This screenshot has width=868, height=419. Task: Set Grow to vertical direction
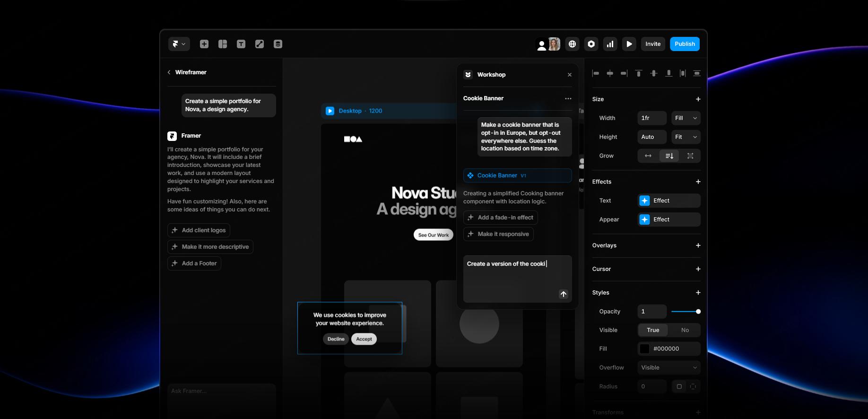(669, 156)
